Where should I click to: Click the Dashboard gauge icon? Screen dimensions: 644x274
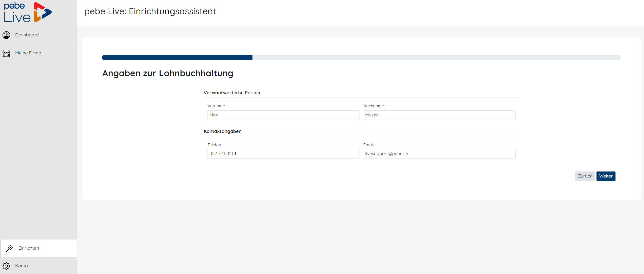[x=6, y=35]
